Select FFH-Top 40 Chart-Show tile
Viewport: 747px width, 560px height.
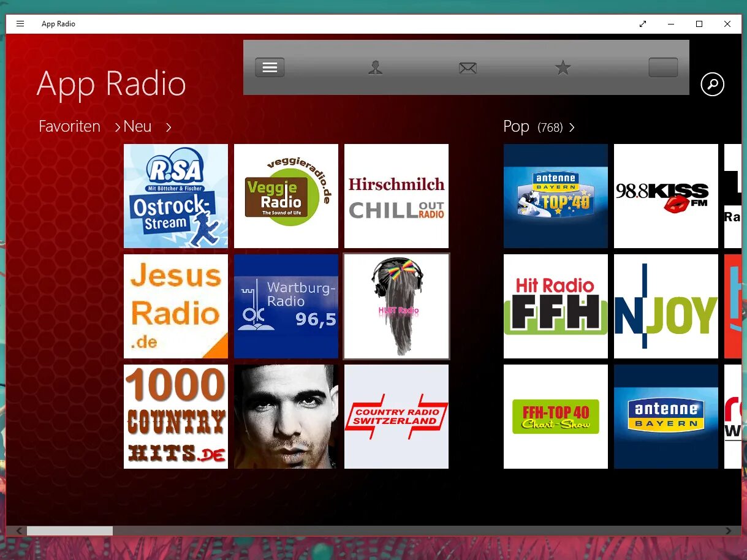click(x=556, y=417)
